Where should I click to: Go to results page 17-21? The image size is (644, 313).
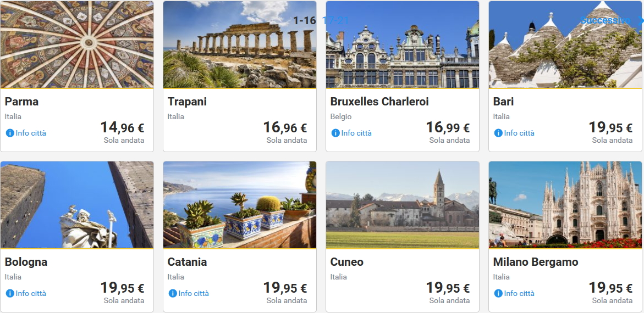pyautogui.click(x=335, y=21)
